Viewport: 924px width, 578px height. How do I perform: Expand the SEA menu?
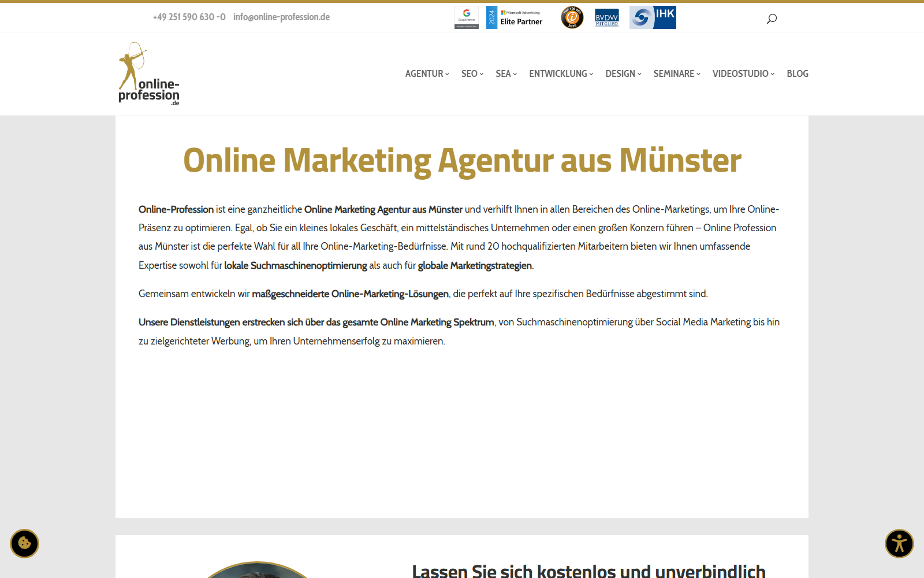pos(506,73)
